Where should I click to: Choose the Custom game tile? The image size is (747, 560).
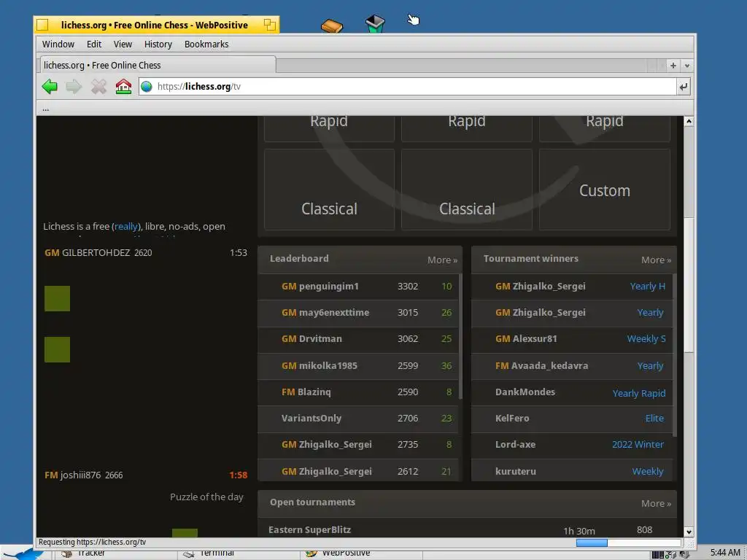click(x=605, y=190)
